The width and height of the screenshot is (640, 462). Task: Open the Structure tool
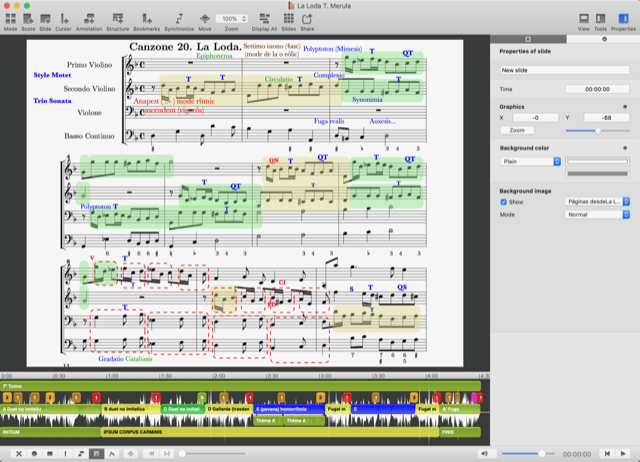tap(118, 20)
